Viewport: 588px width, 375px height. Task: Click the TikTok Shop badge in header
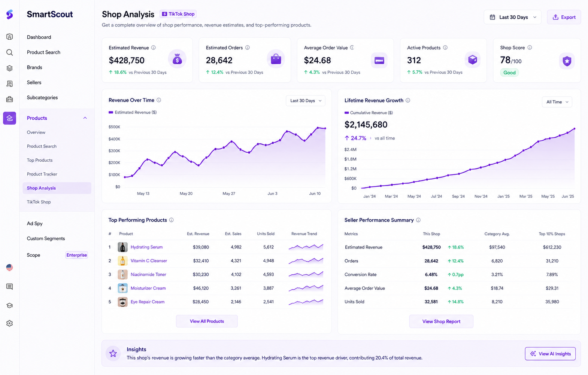(x=178, y=14)
